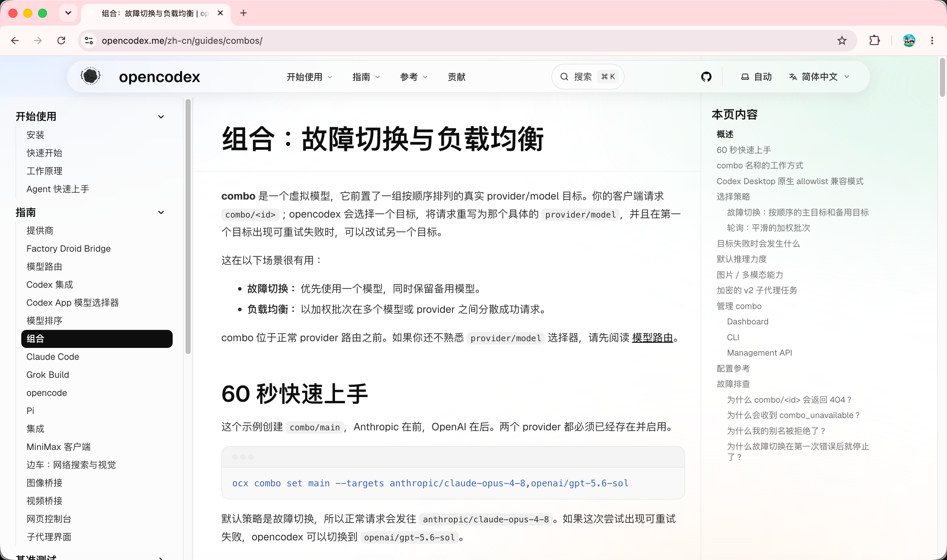Open the browser extensions puzzle icon

tap(874, 40)
